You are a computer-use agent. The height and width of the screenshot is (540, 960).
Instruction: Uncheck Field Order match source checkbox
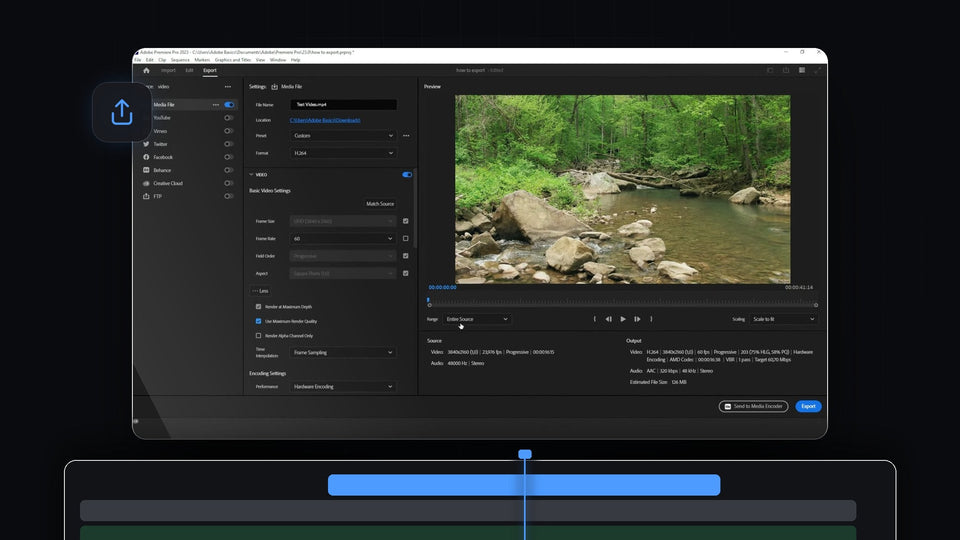click(405, 256)
